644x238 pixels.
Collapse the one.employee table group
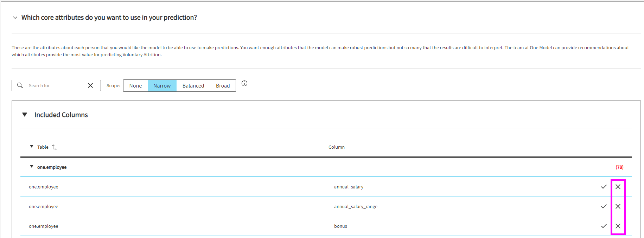click(x=32, y=167)
